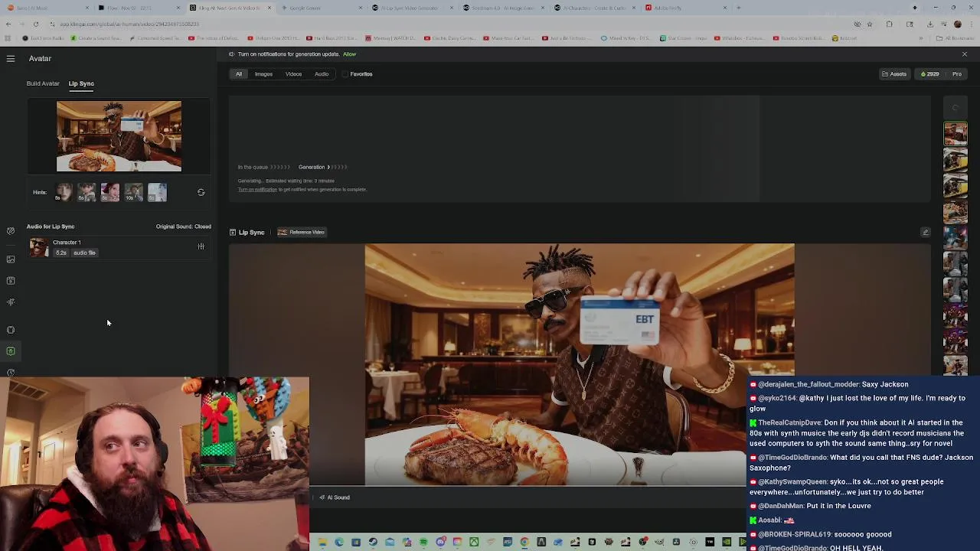Open the hamburger menu beside Avatar

click(11, 58)
